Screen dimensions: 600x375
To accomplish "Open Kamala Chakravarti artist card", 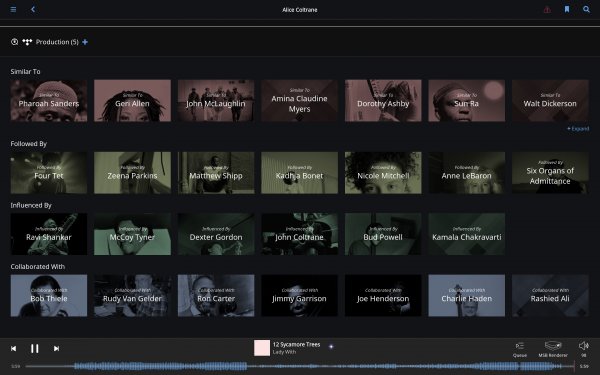I will click(466, 234).
